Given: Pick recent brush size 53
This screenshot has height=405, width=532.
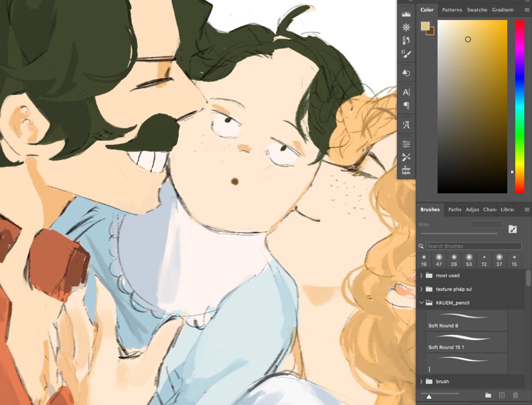Looking at the screenshot, I should pos(469,260).
